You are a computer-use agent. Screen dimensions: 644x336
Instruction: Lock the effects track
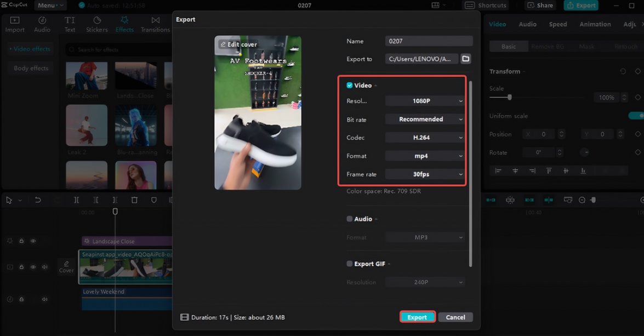click(21, 241)
